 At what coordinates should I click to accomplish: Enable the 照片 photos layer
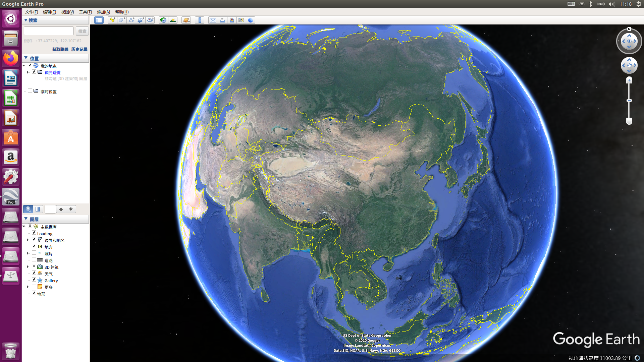click(x=34, y=253)
